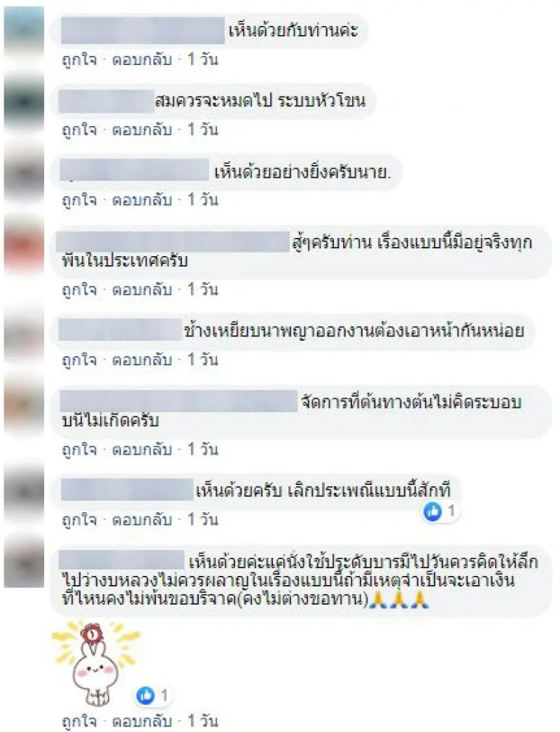Reply to the ระบบหัวโขน comment
560x732 pixels.
(x=142, y=129)
